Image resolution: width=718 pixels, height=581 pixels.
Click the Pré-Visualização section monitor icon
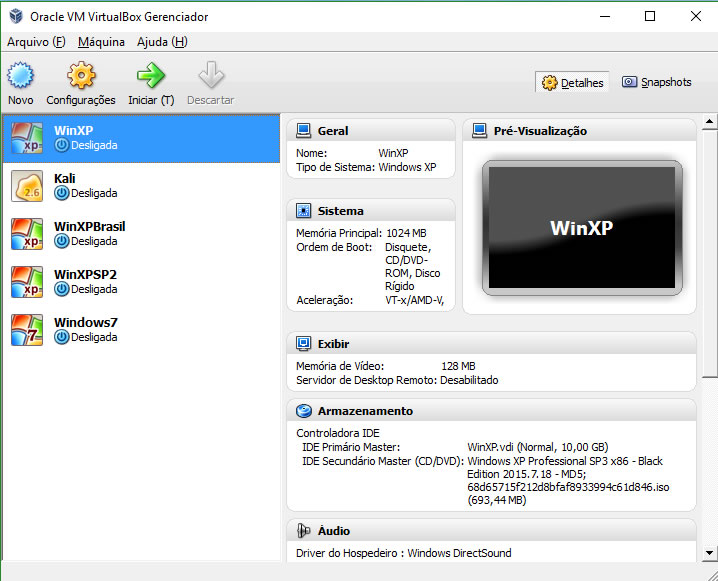point(479,131)
